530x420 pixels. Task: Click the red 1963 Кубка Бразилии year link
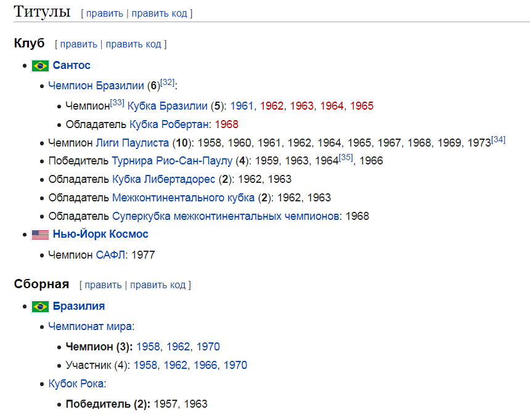(x=302, y=106)
